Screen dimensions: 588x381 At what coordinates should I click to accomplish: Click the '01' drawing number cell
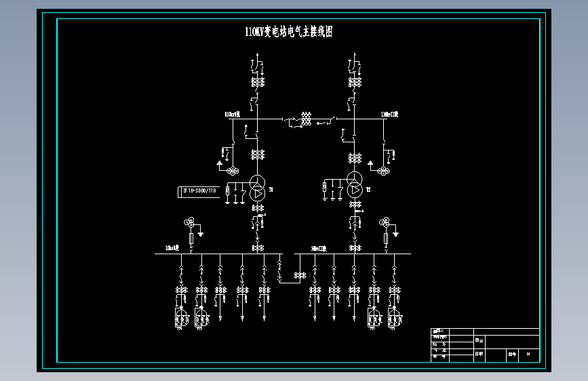click(x=528, y=354)
